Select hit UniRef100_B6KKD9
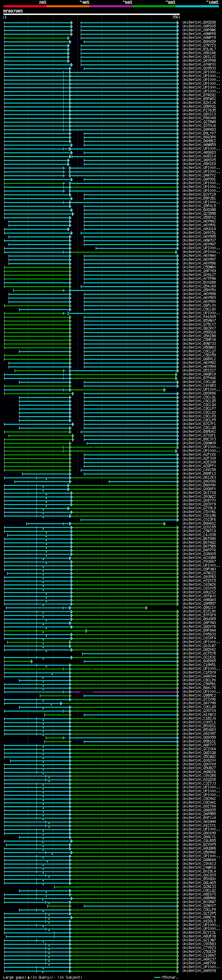The image size is (222, 980). [x=199, y=41]
